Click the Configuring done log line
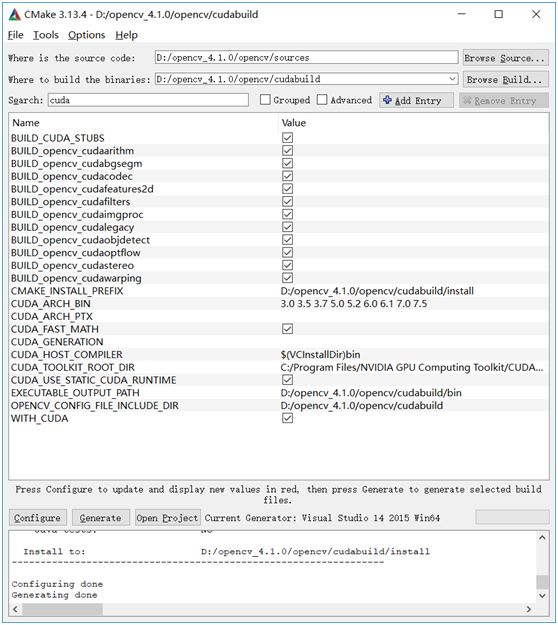Screen dimensions: 558x625 pyautogui.click(x=57, y=584)
